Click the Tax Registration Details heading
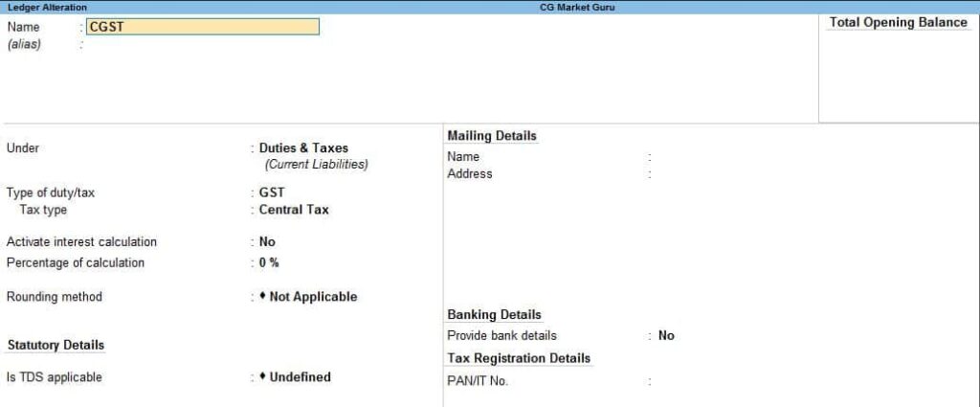The height and width of the screenshot is (407, 980). [x=519, y=358]
